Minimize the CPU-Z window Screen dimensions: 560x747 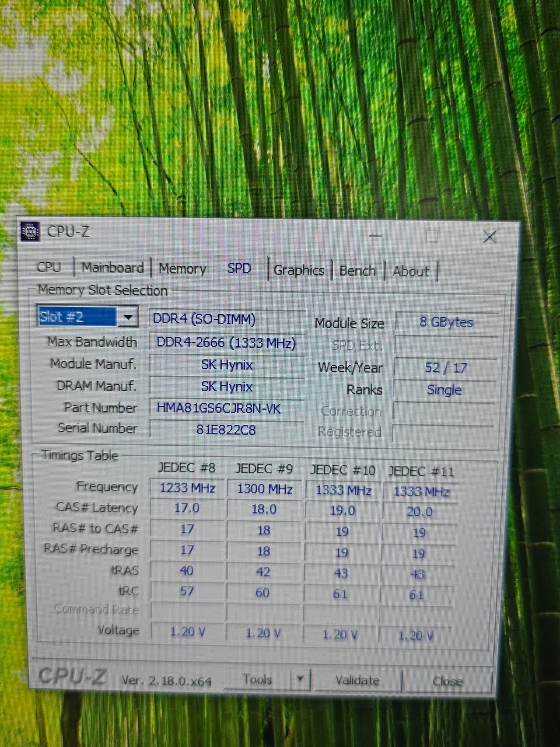pos(376,236)
